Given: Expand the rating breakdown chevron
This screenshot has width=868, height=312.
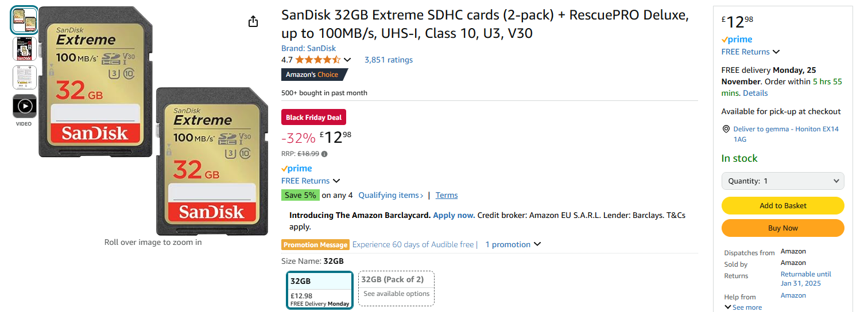Looking at the screenshot, I should [x=347, y=60].
